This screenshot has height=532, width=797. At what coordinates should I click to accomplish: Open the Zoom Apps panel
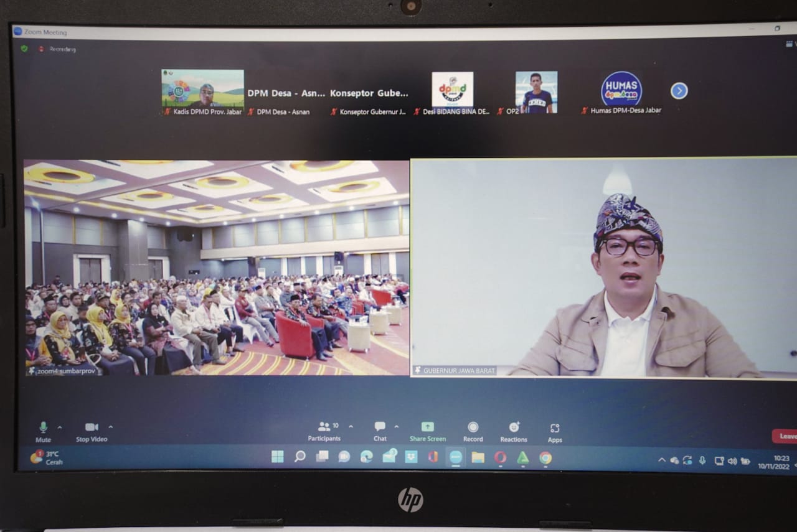pyautogui.click(x=555, y=432)
